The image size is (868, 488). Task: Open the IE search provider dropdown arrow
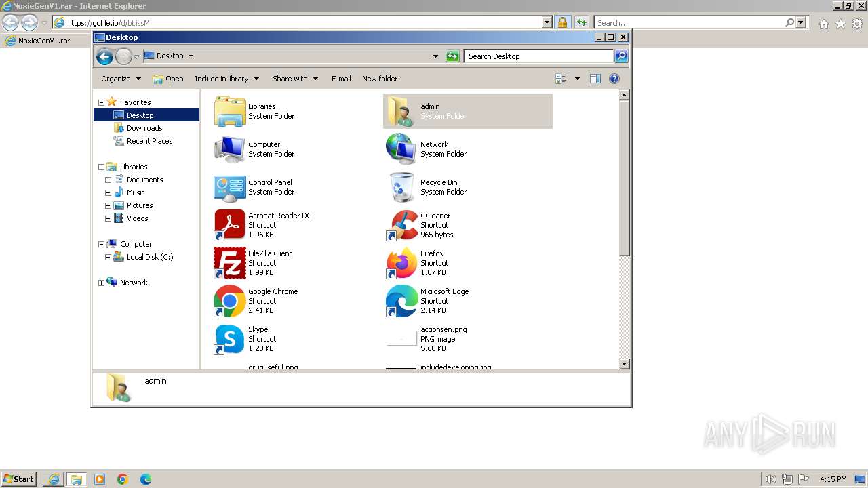click(x=802, y=22)
